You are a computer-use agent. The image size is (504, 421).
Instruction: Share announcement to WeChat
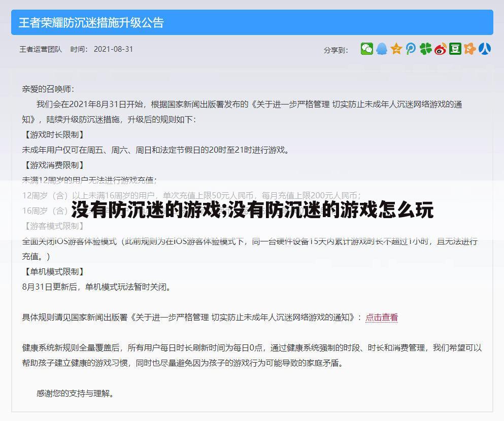(367, 49)
